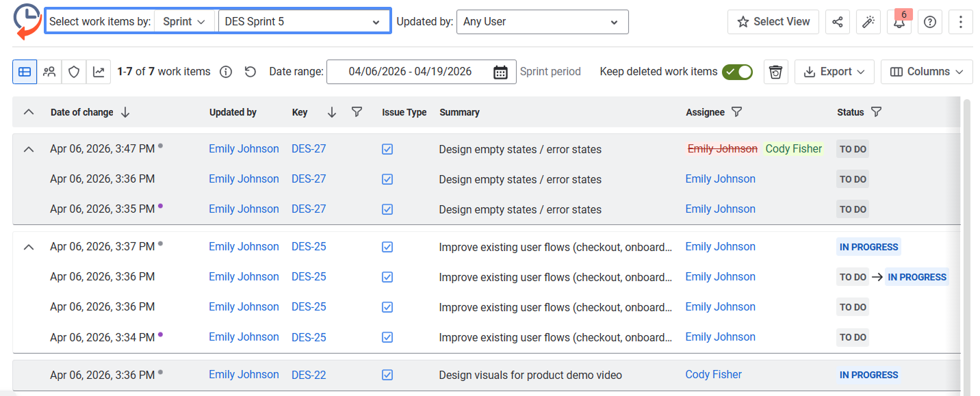Open the magic wand tool
This screenshot has height=396, width=980.
pos(868,22)
